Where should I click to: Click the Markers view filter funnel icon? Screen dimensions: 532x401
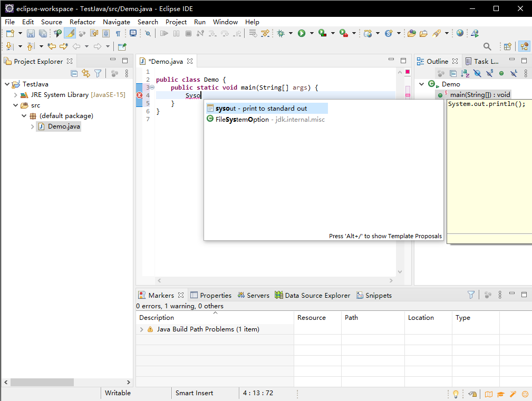(471, 295)
